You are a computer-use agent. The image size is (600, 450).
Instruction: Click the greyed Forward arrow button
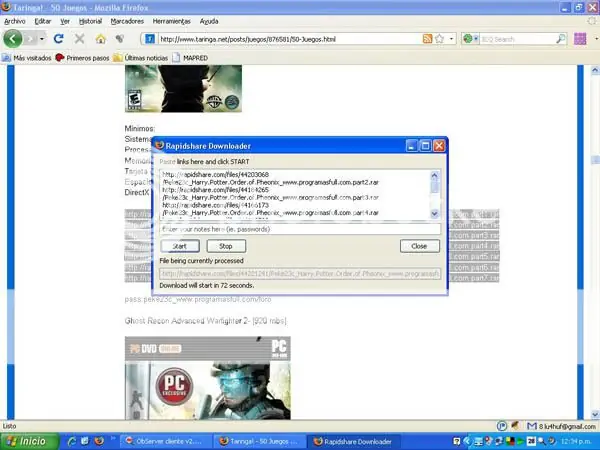(x=31, y=39)
